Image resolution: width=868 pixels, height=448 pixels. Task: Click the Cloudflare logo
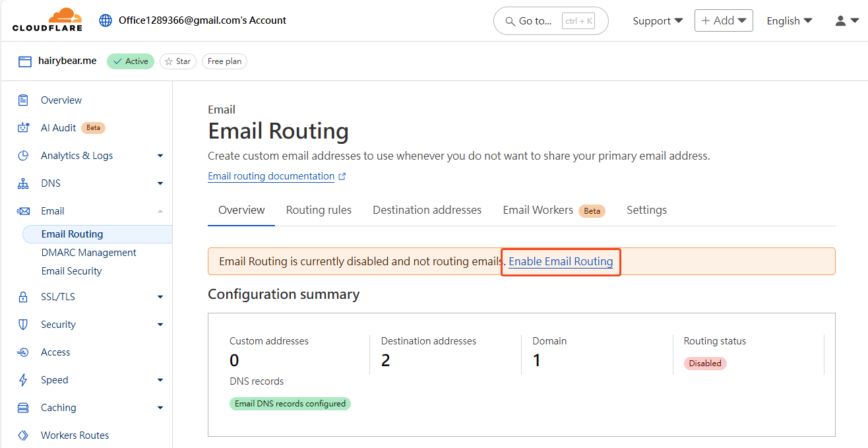(x=47, y=20)
